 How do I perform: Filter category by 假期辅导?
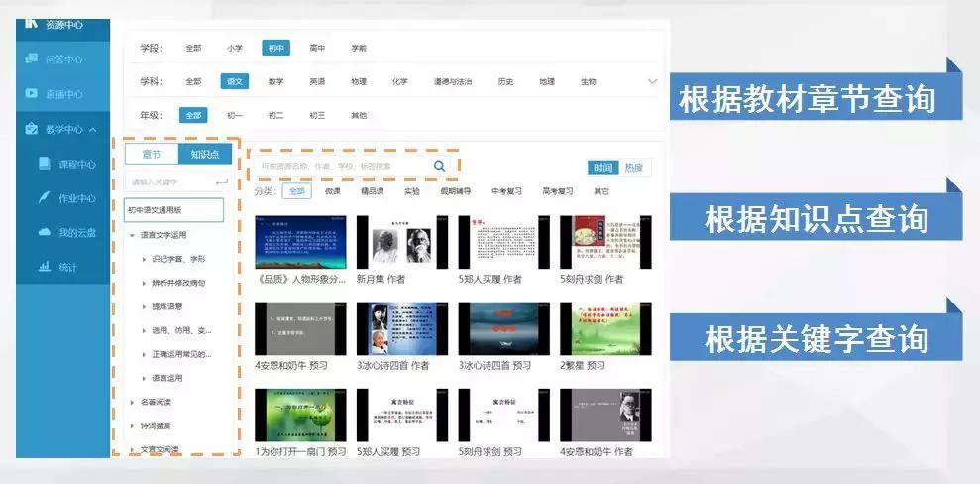tap(456, 191)
